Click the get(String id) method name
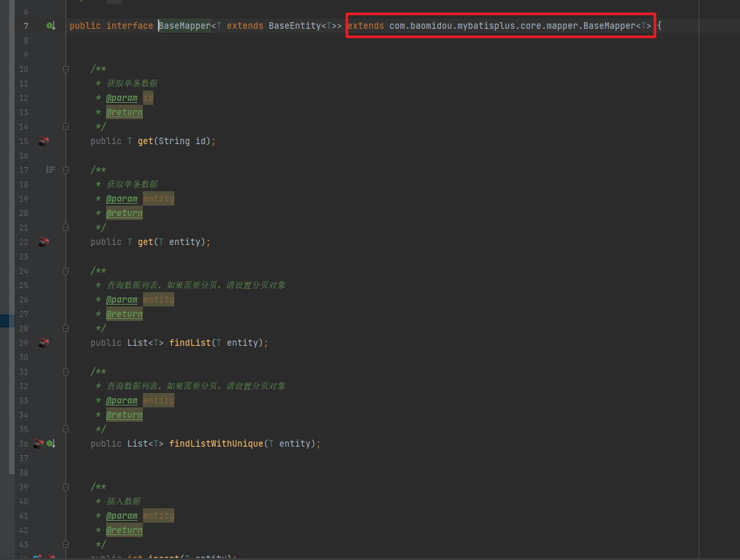The width and height of the screenshot is (740, 560). (145, 141)
